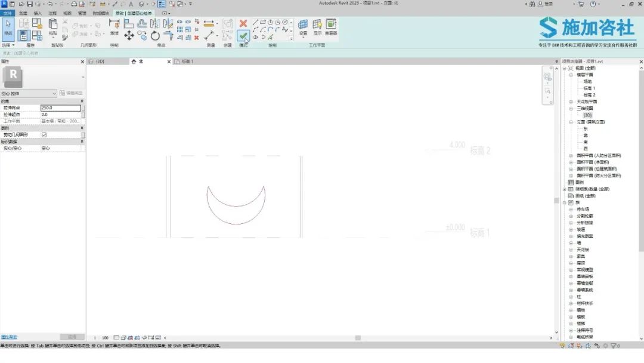Viewport: 644px width, 363px height.
Task: Click the extrusion start value field 0.0
Action: coord(61,115)
